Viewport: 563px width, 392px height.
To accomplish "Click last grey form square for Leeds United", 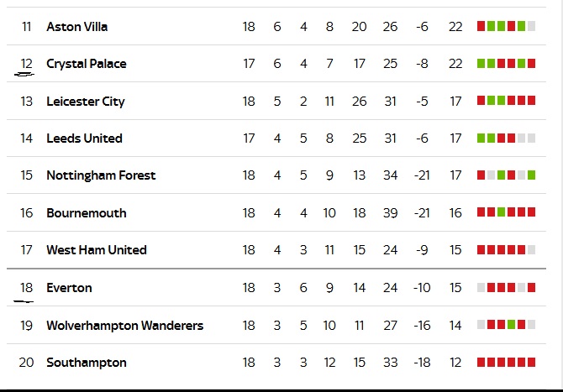I will point(531,139).
